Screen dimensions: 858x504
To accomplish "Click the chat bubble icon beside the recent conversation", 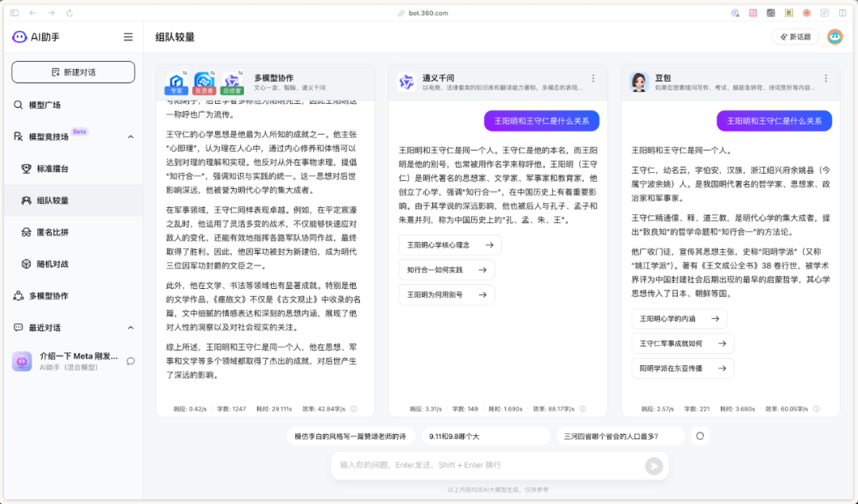I will (131, 361).
